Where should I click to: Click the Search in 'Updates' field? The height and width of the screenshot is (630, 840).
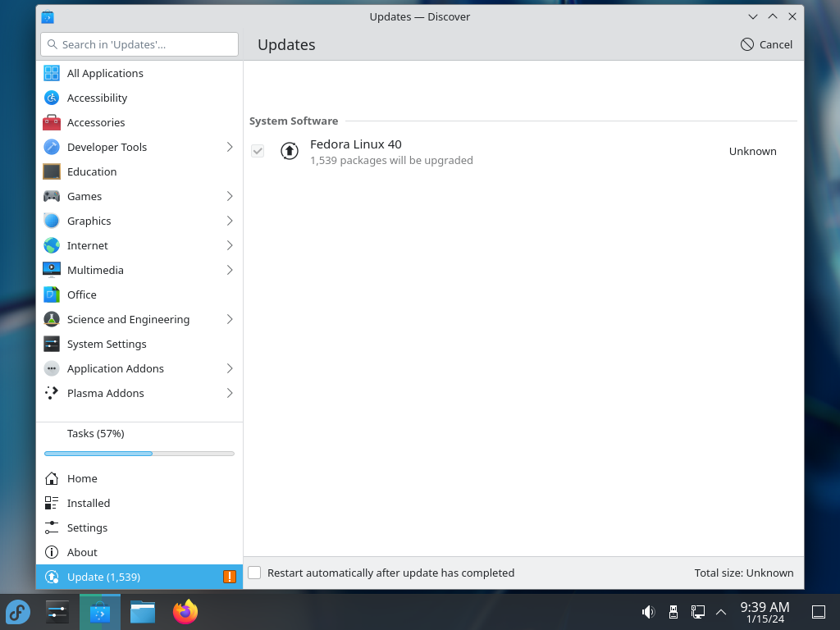click(139, 44)
